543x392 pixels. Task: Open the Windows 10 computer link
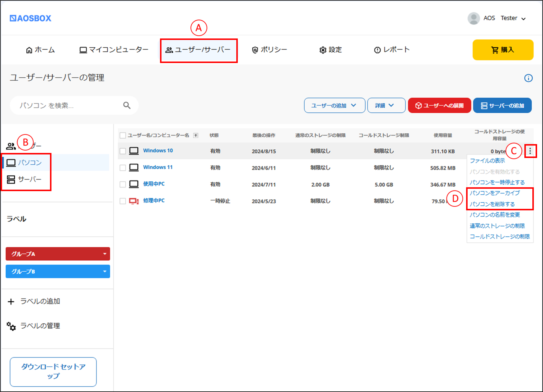point(158,151)
